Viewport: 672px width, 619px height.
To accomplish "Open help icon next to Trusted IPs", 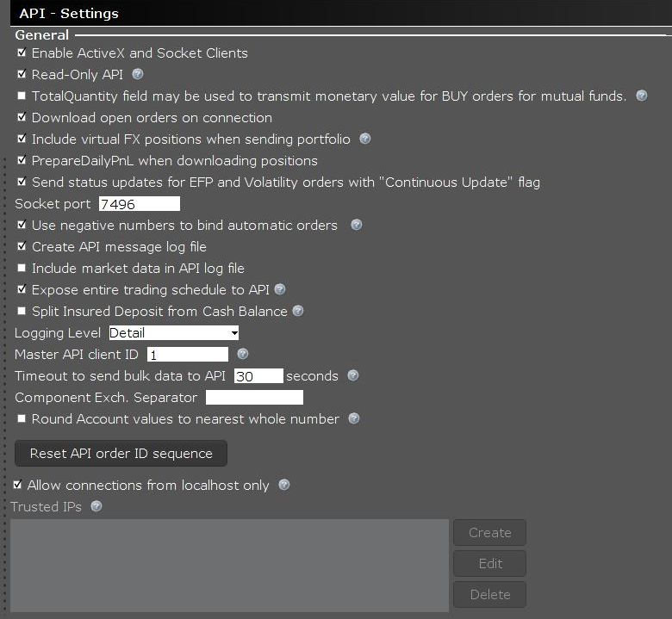I will tap(96, 506).
